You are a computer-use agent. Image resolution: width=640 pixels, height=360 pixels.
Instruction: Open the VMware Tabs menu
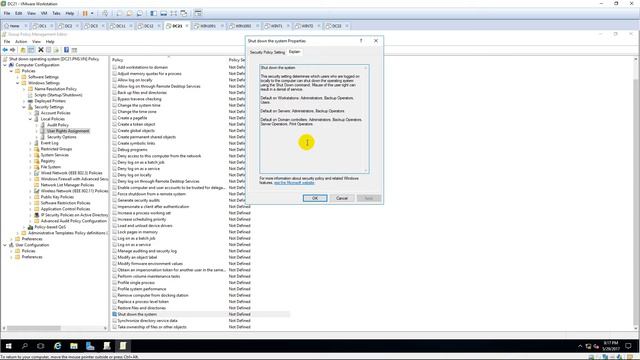(56, 13)
